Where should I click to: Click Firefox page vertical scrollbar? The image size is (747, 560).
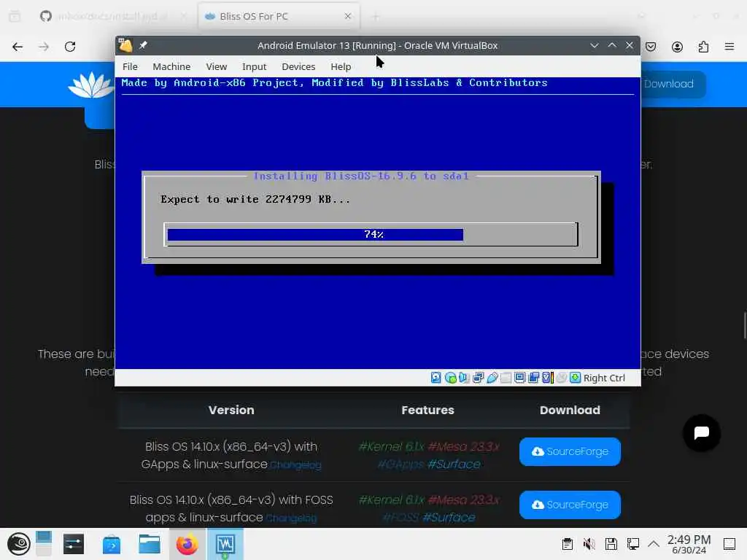click(x=745, y=325)
